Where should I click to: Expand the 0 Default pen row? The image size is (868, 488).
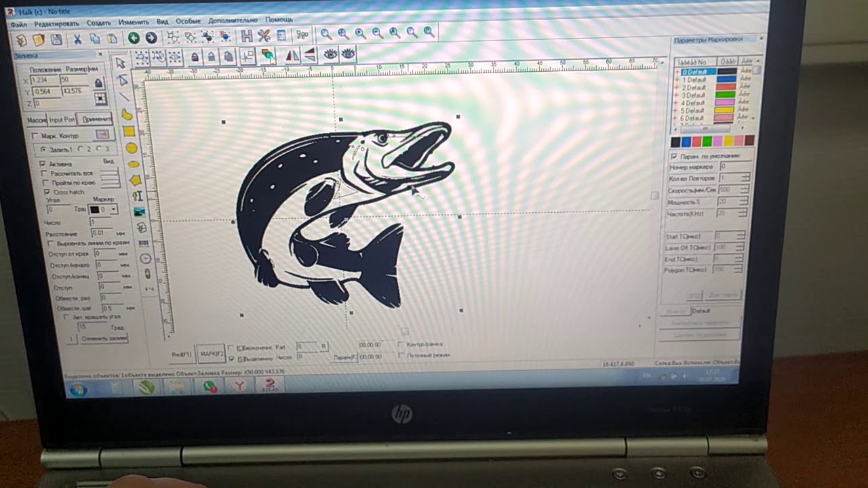(x=677, y=71)
